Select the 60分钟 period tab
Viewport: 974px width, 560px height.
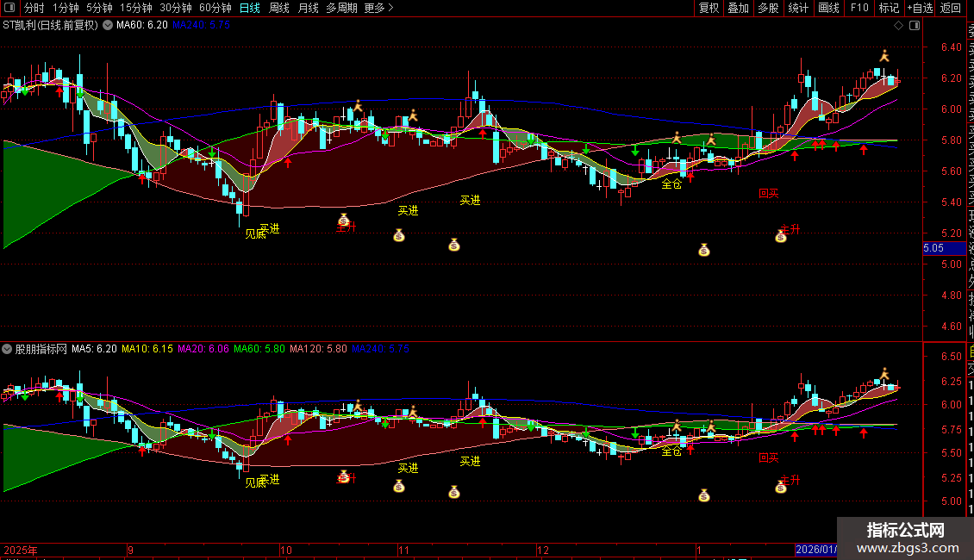click(x=215, y=8)
